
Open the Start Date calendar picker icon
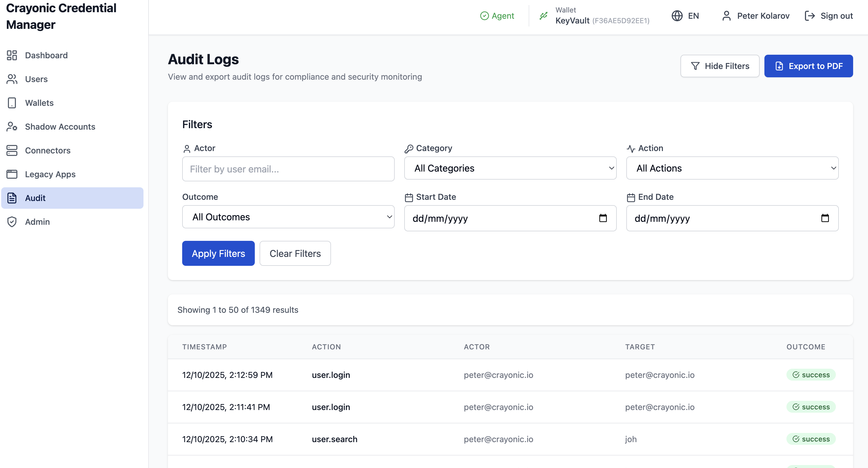click(603, 218)
